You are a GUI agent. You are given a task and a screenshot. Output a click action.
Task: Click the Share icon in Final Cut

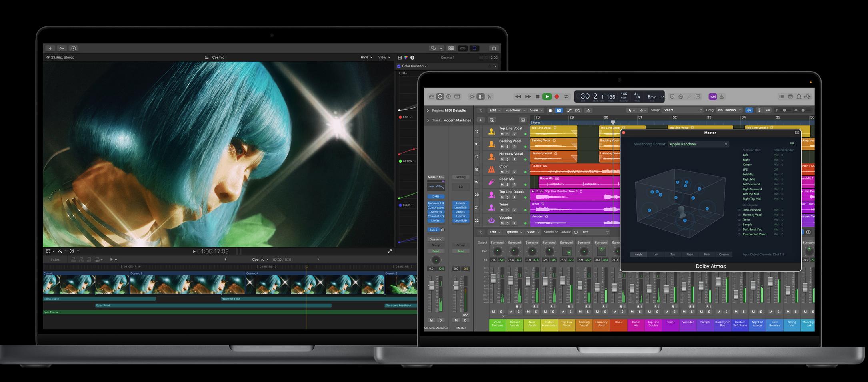[494, 48]
